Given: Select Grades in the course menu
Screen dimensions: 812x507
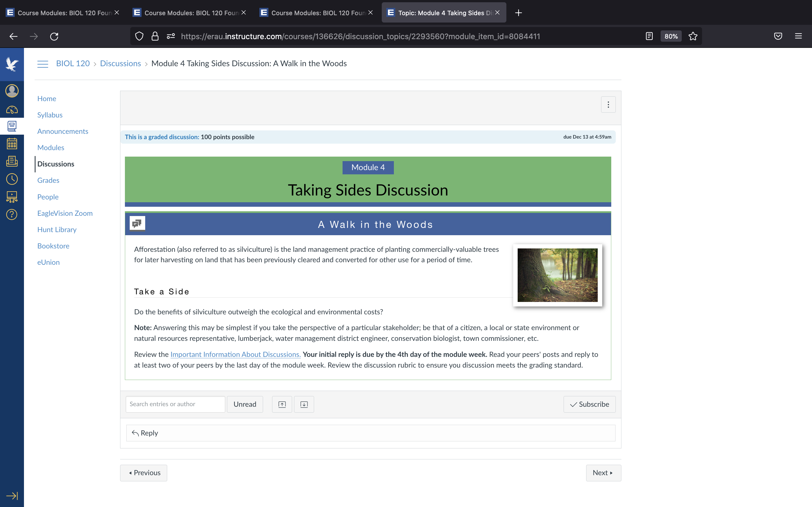Looking at the screenshot, I should (48, 180).
